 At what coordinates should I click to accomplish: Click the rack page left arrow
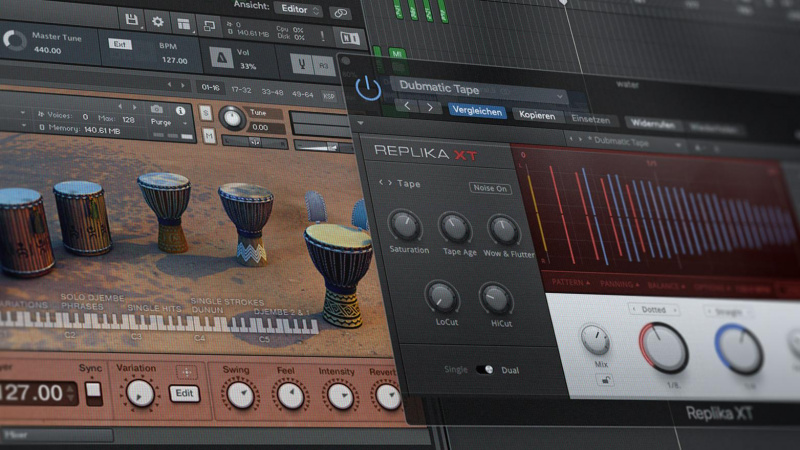coord(170,84)
